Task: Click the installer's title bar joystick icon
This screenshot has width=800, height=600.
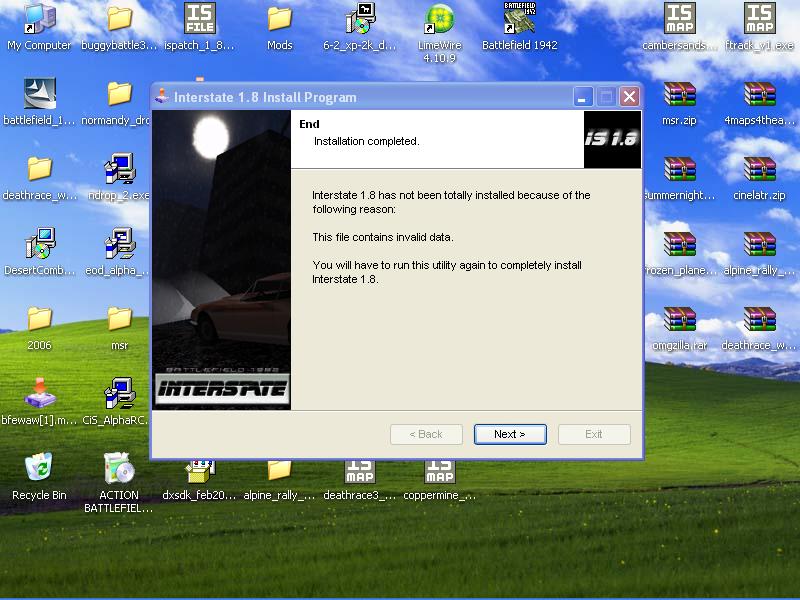Action: point(162,96)
